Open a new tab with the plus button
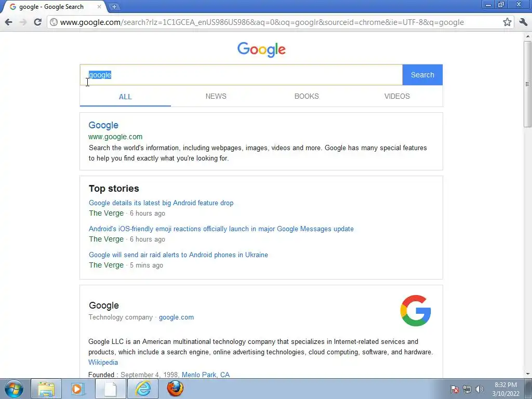 click(x=114, y=7)
